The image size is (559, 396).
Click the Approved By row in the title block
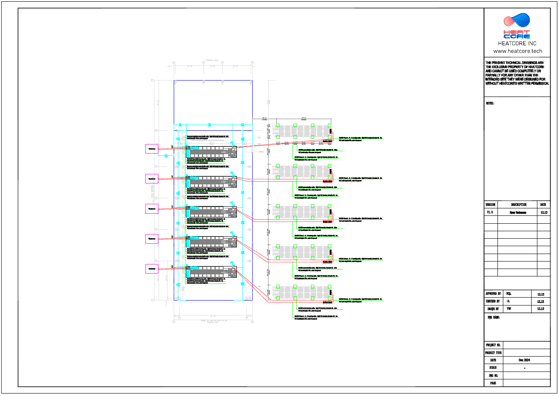517,294
